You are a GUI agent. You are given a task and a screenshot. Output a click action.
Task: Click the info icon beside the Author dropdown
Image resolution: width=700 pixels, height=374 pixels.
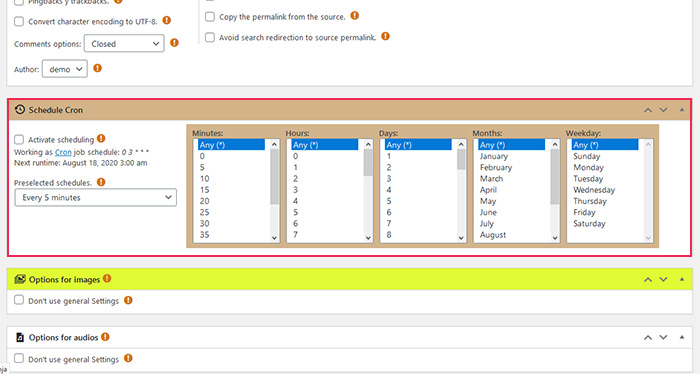click(x=97, y=68)
